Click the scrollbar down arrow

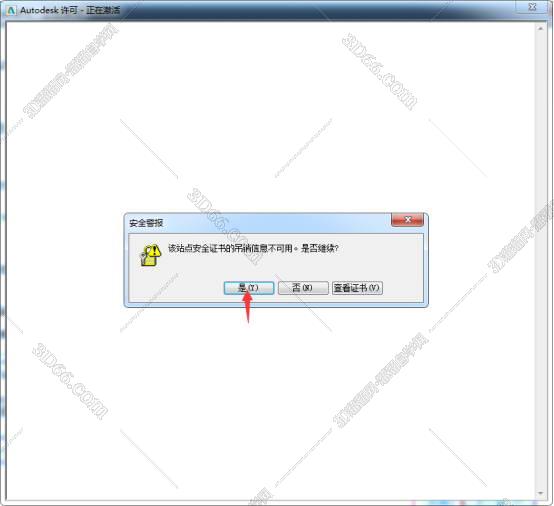(541, 493)
